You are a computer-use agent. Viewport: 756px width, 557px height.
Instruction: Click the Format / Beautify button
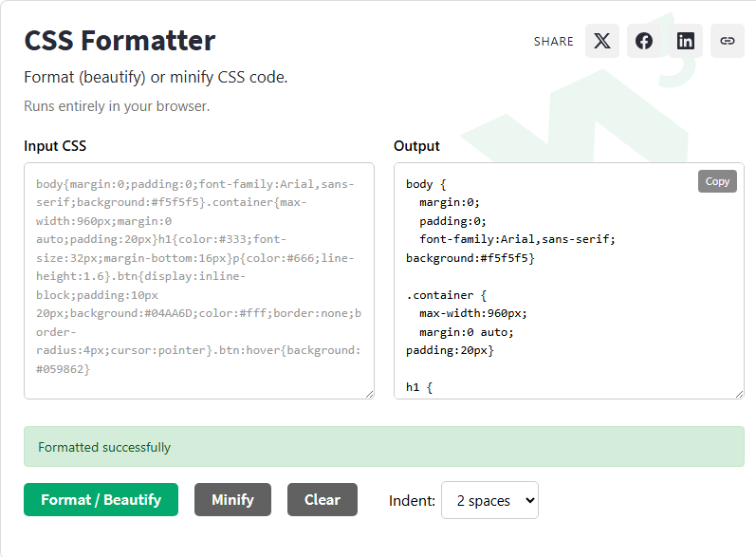pos(101,500)
